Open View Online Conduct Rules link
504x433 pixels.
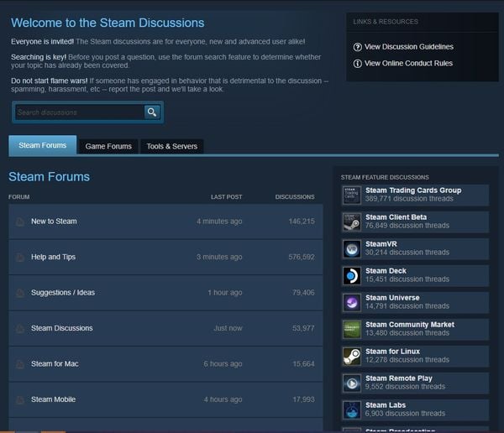(x=408, y=63)
